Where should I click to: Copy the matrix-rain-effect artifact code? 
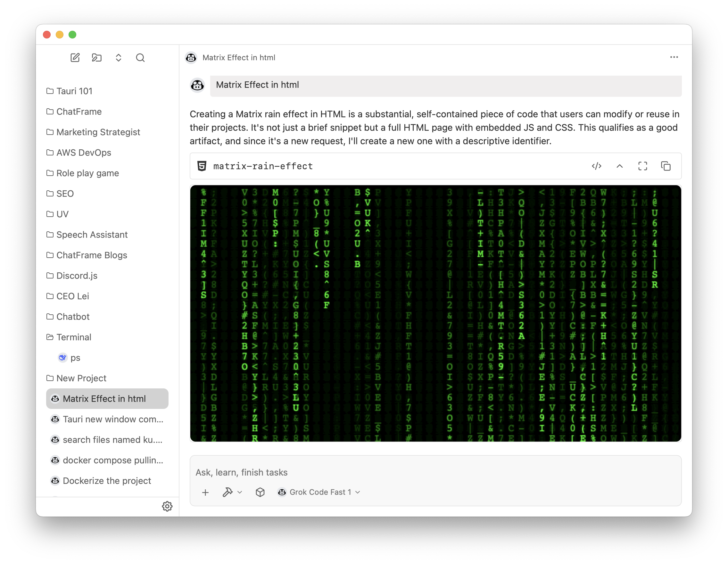tap(666, 166)
